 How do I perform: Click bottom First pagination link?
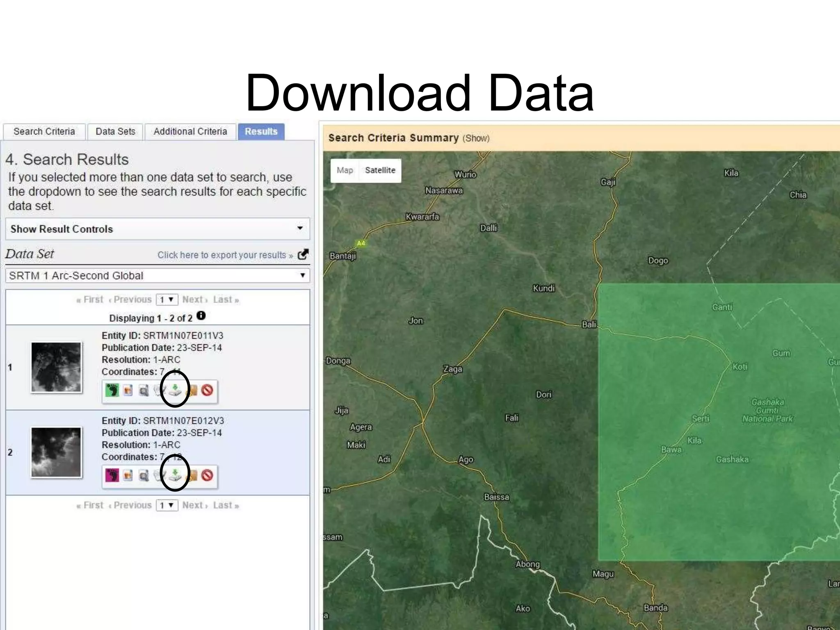90,505
